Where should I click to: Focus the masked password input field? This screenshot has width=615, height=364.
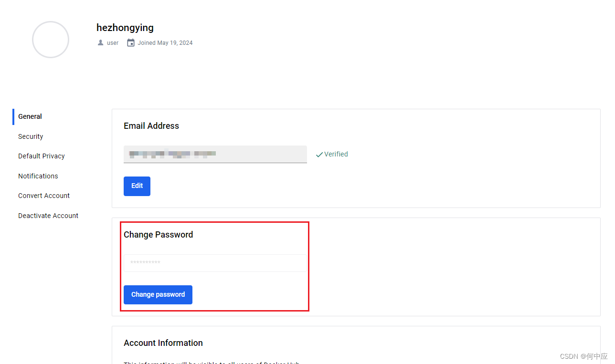[x=215, y=263]
